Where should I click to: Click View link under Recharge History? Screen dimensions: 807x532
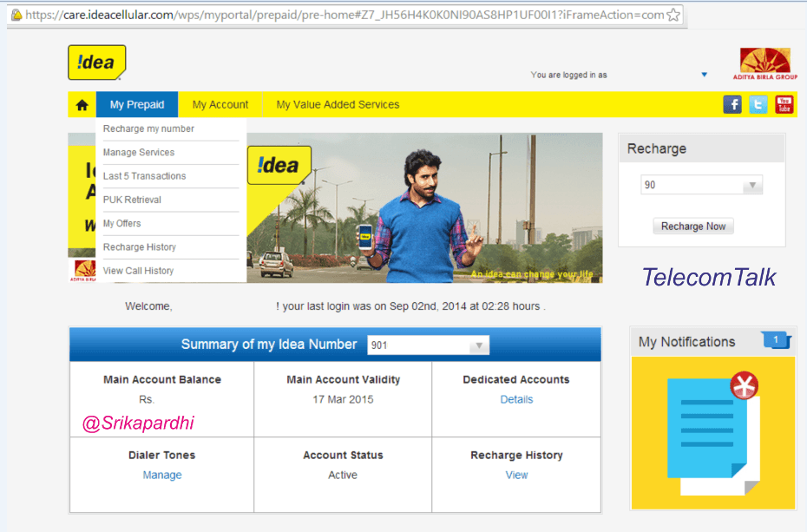(x=516, y=475)
